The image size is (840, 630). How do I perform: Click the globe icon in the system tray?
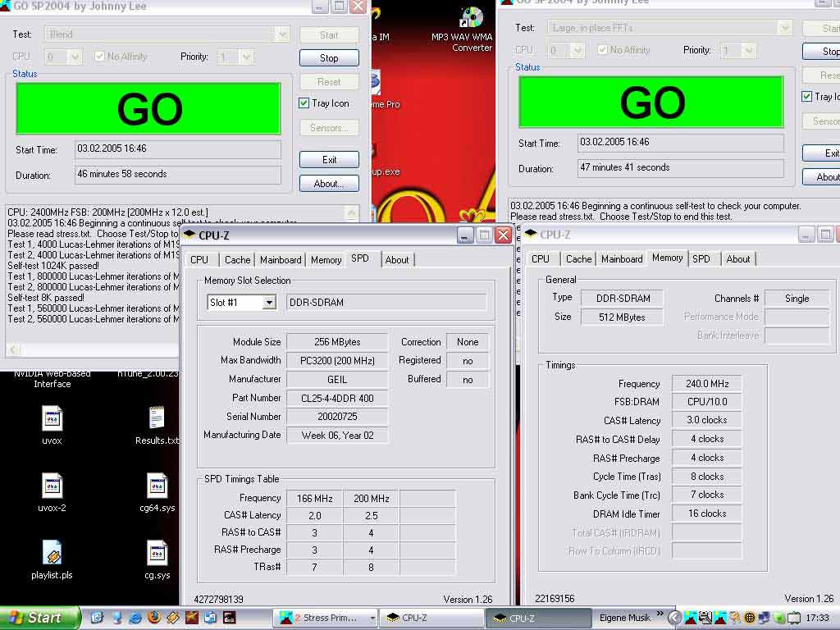[750, 619]
